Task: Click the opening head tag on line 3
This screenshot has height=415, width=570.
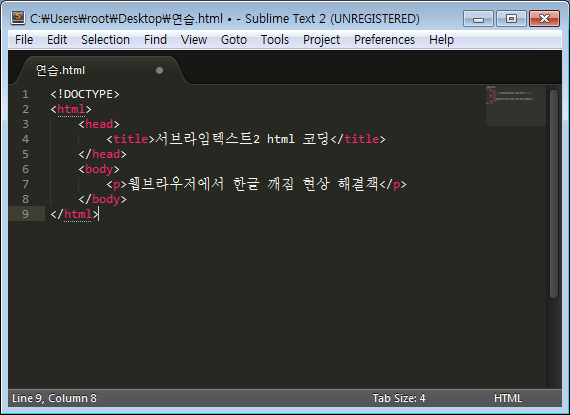Action: point(99,124)
